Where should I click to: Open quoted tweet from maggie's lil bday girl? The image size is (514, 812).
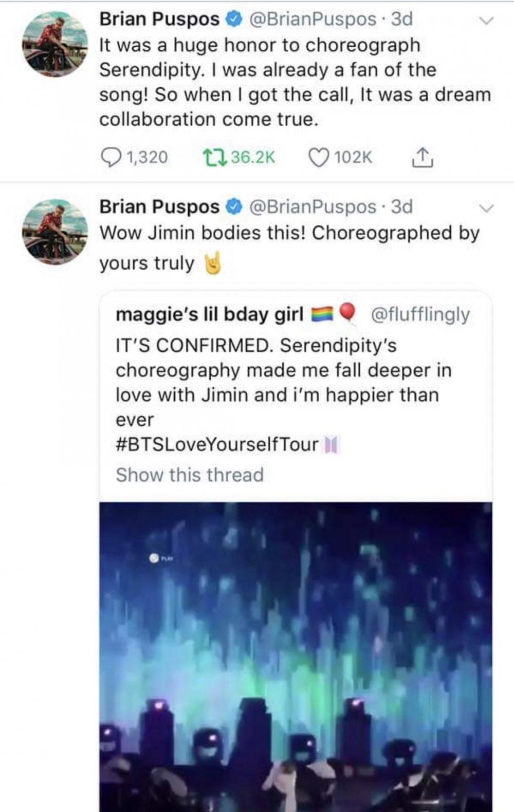tap(283, 383)
